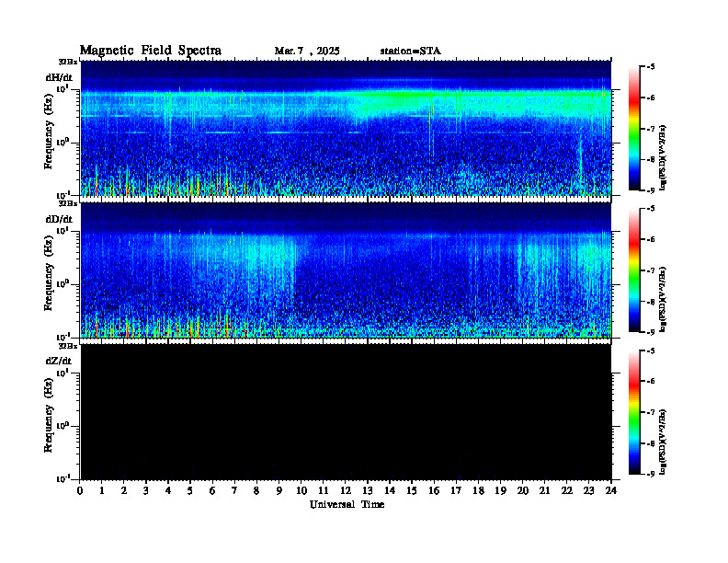This screenshot has width=728, height=563.
Task: Click the "-9" value on dH/dt color bar
Action: (x=651, y=190)
